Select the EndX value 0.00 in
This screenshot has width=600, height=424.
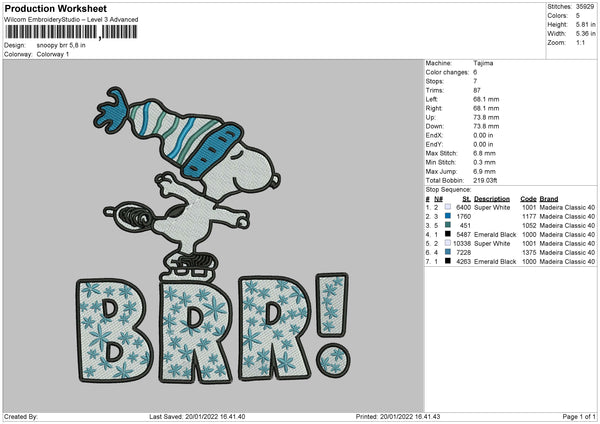(483, 135)
